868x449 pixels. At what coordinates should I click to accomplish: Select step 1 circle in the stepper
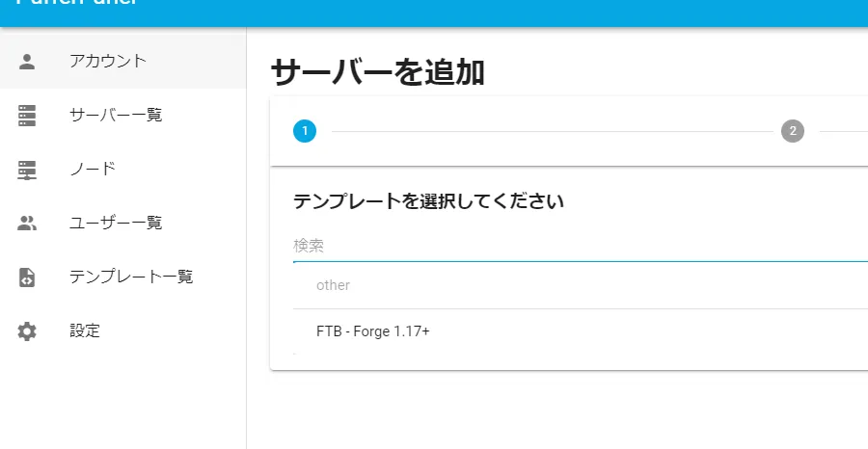[x=305, y=131]
